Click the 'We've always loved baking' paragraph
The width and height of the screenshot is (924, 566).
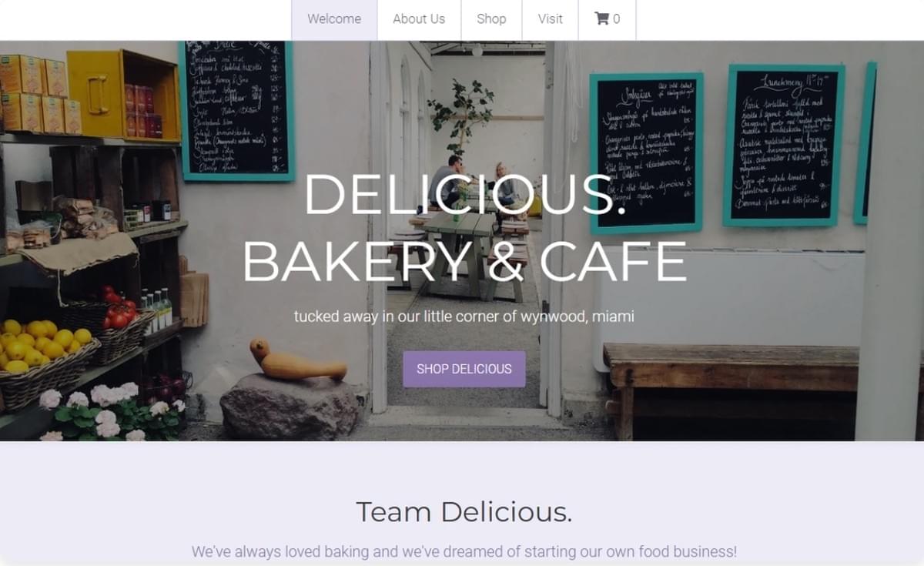pos(464,551)
